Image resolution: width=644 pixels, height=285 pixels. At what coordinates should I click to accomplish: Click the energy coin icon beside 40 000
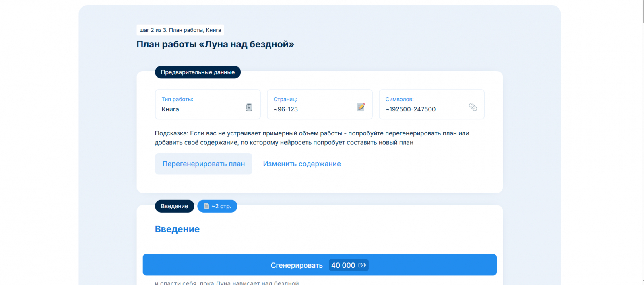[x=362, y=265]
